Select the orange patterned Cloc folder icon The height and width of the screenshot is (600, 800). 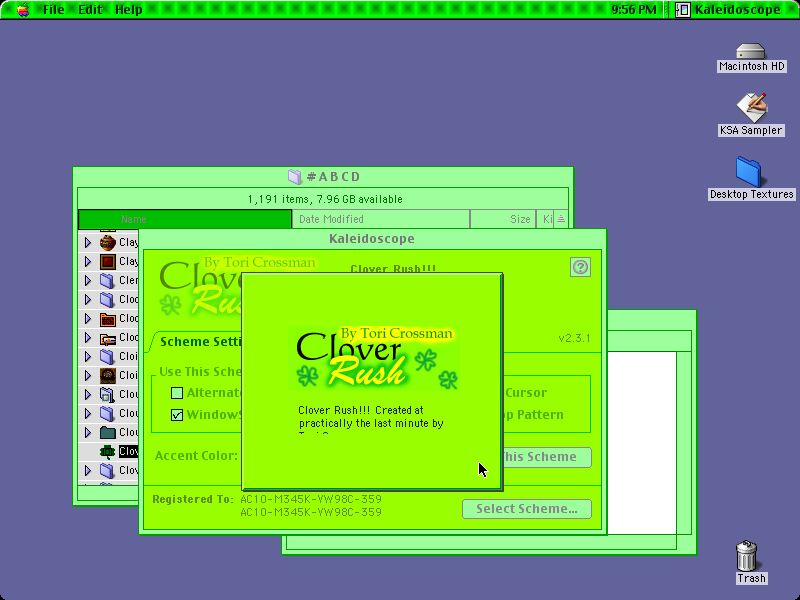(108, 319)
